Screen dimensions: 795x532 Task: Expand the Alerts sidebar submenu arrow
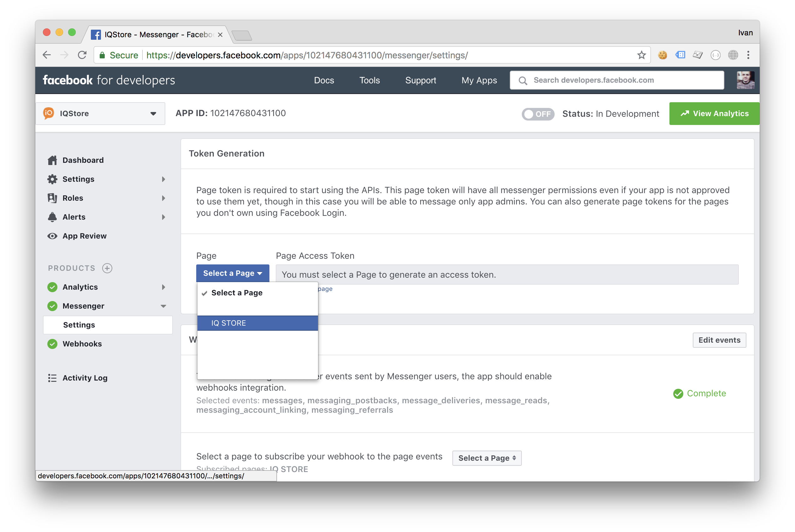pyautogui.click(x=163, y=217)
